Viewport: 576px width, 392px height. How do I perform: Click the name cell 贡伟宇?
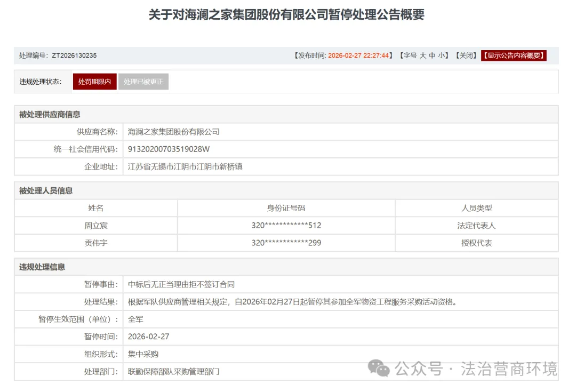tap(96, 243)
